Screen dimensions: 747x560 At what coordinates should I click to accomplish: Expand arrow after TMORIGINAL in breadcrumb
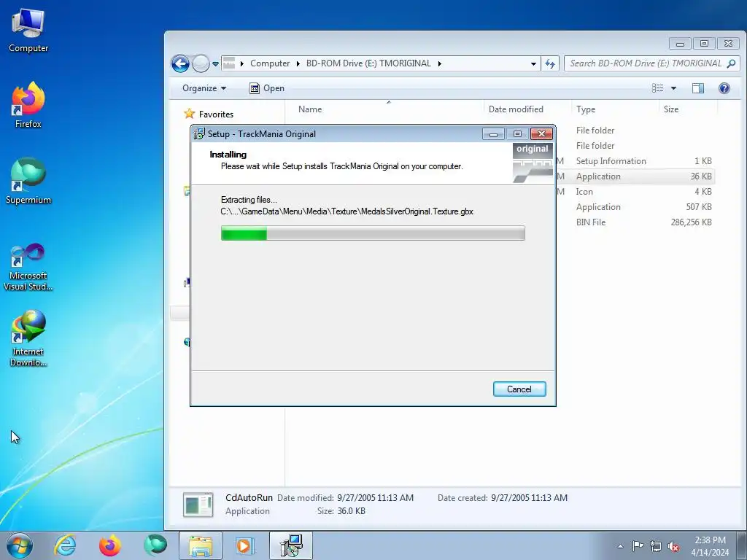point(439,63)
